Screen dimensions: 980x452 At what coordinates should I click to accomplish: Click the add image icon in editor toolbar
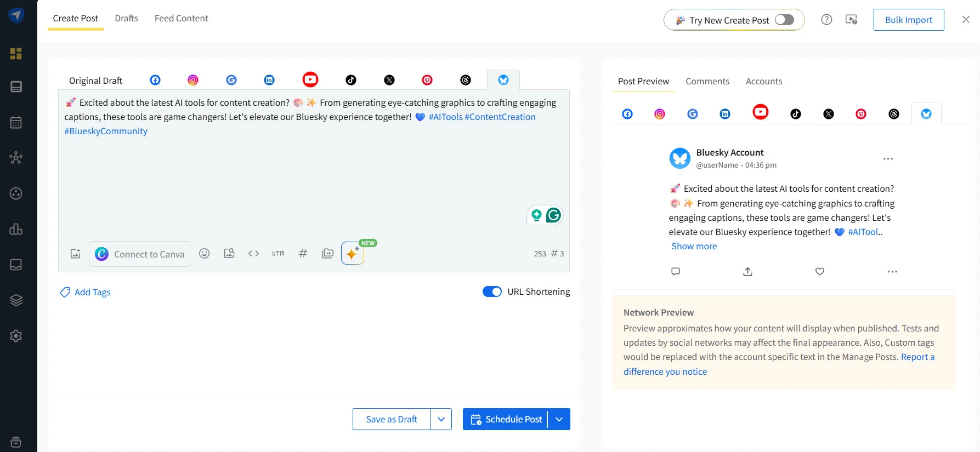click(76, 254)
